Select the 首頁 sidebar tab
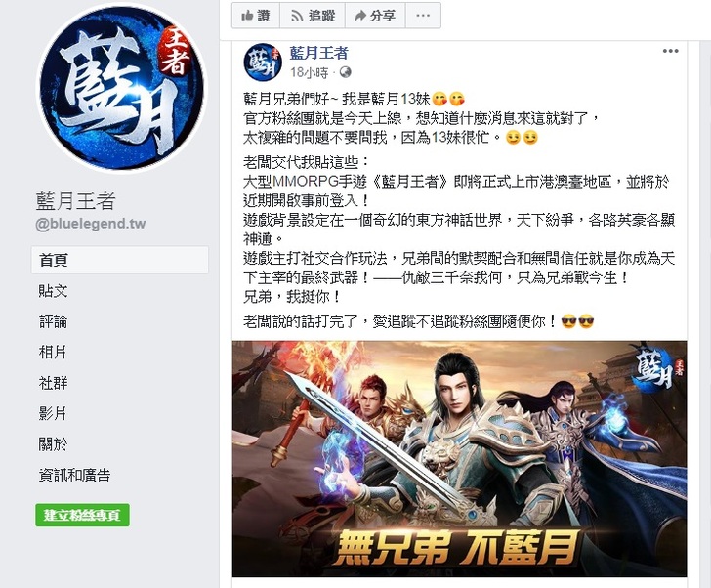711x588 pixels. coord(120,260)
